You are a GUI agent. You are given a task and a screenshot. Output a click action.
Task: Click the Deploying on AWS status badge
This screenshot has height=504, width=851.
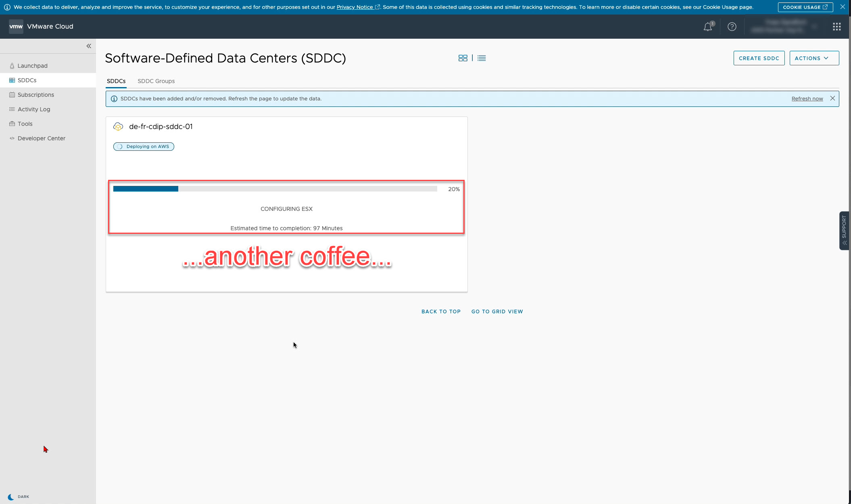144,146
